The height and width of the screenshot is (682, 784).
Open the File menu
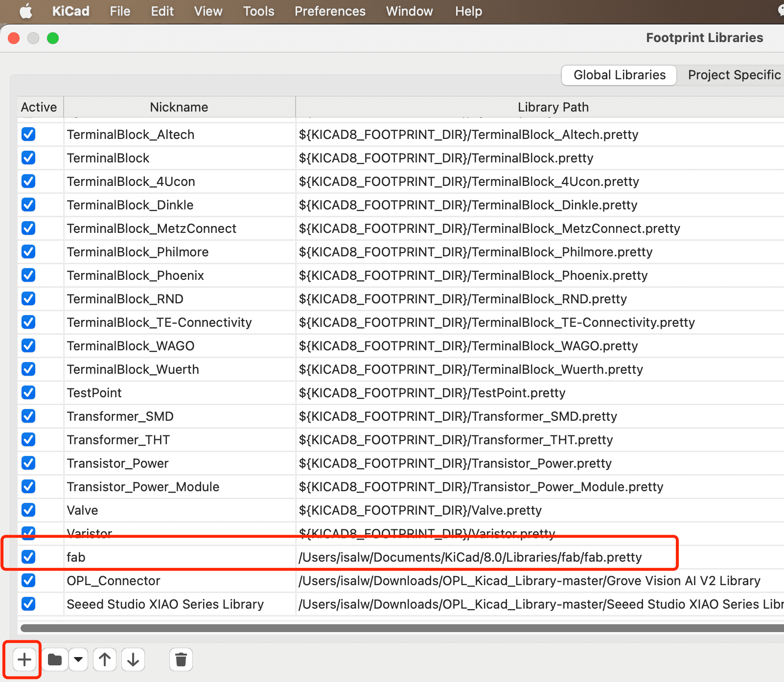(120, 11)
